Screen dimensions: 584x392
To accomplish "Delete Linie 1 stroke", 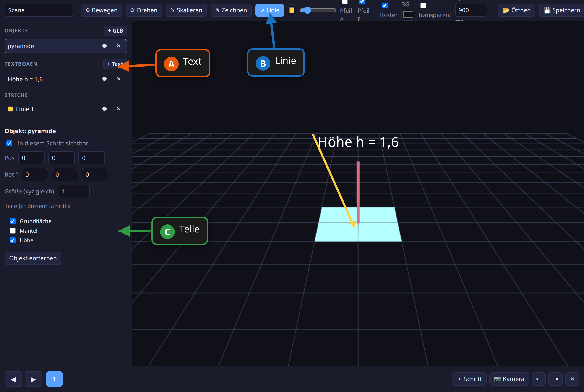I will click(119, 109).
